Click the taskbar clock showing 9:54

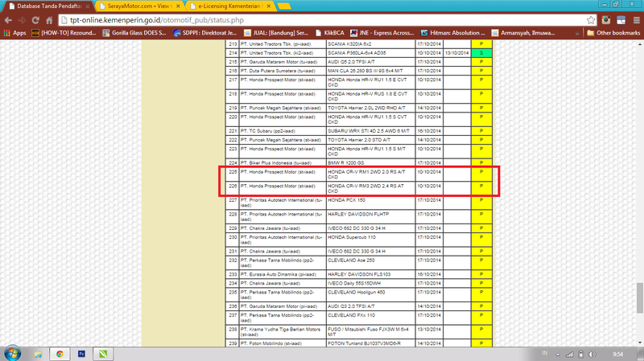click(617, 354)
